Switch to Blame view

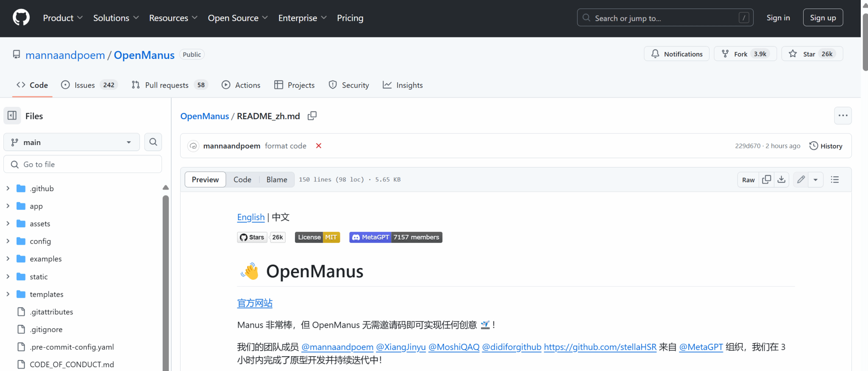click(276, 180)
